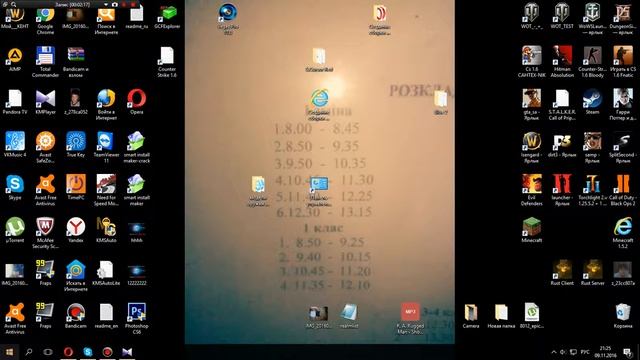Screen dimensions: 640x360
Task: Open the Opera browser desktop icon
Action: pyautogui.click(x=137, y=102)
